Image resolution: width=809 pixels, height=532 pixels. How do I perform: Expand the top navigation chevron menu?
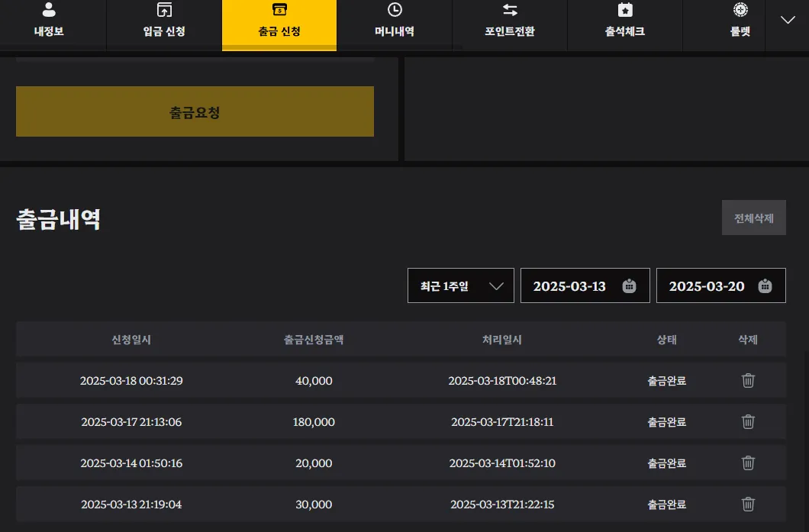[x=788, y=21]
